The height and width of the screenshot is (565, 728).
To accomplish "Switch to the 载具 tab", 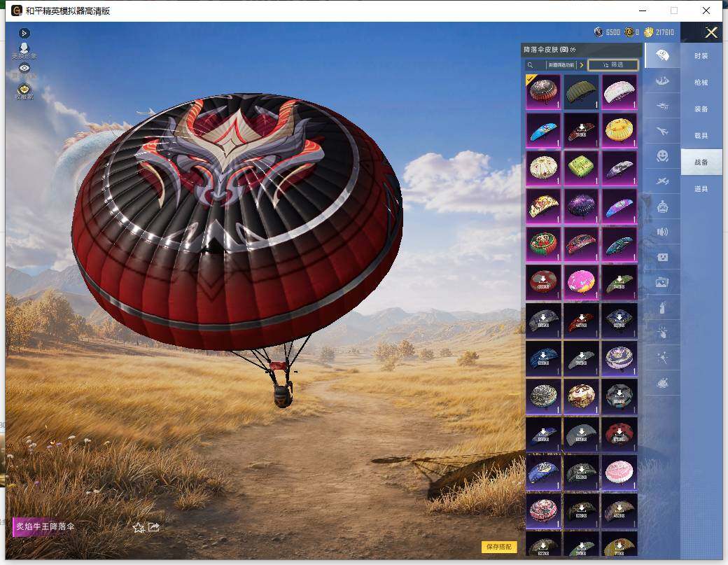I will coord(701,136).
